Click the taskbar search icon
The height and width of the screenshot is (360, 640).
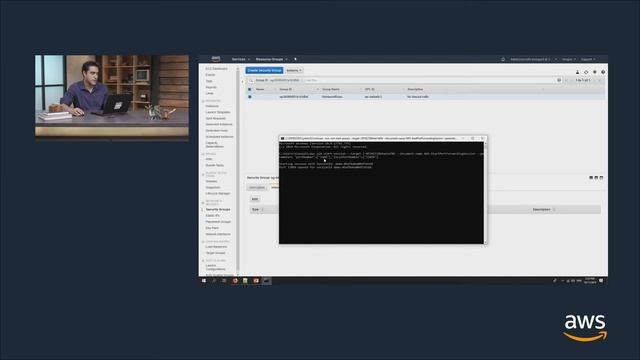tap(214, 281)
